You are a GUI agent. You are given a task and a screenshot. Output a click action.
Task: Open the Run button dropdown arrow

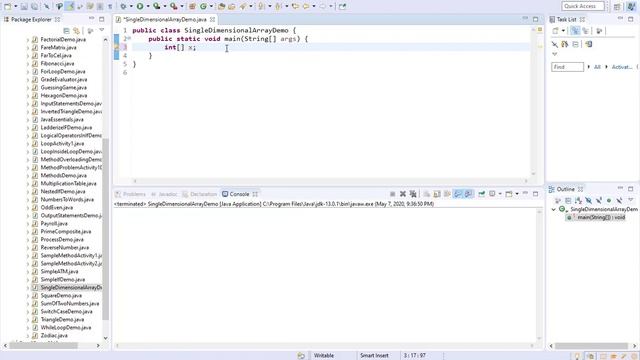coord(148,6)
